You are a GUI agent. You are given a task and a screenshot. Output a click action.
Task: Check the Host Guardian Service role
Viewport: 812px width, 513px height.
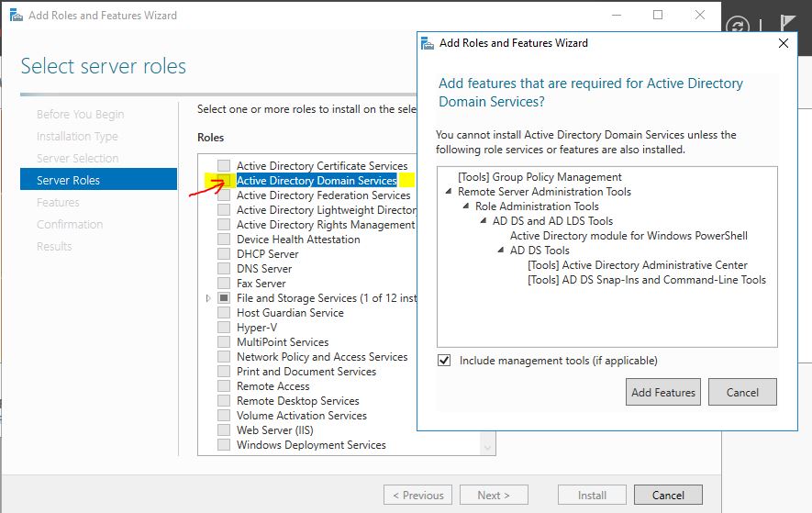[x=224, y=312]
